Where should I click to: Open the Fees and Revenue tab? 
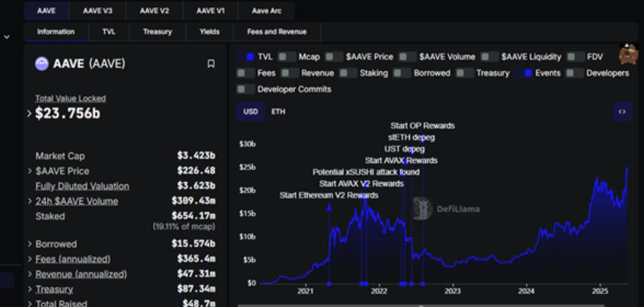[x=277, y=32]
